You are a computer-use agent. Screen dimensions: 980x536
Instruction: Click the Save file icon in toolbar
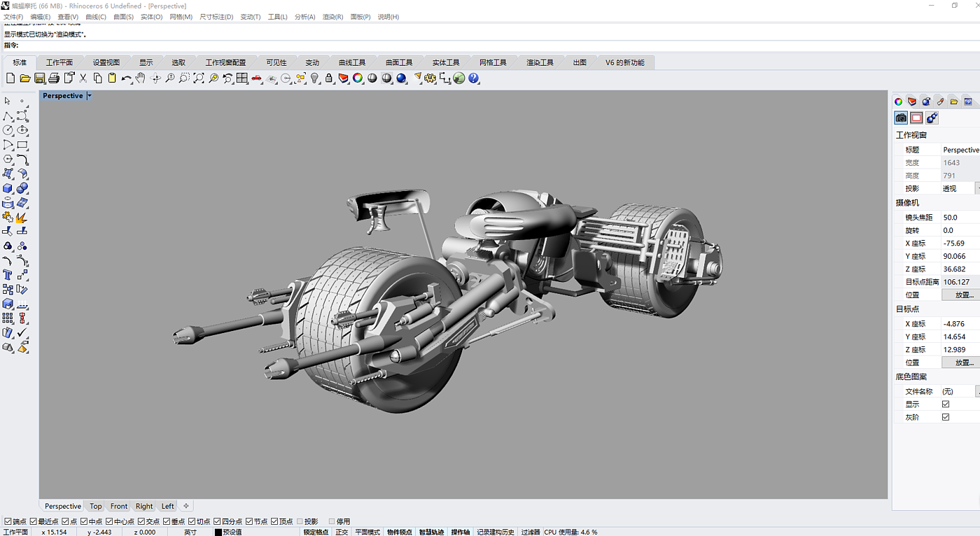[39, 78]
